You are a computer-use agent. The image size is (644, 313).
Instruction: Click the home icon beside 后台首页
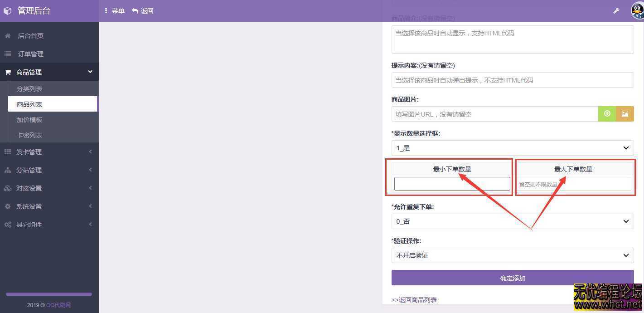click(x=7, y=35)
